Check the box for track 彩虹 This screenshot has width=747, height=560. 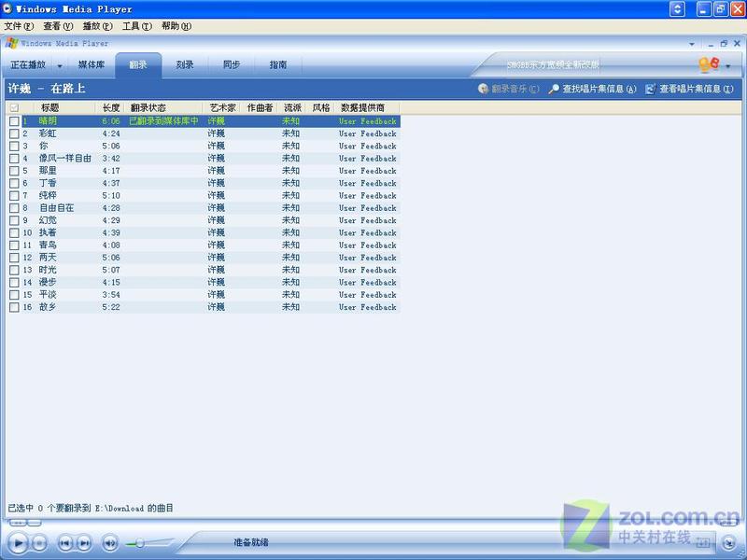pyautogui.click(x=14, y=133)
